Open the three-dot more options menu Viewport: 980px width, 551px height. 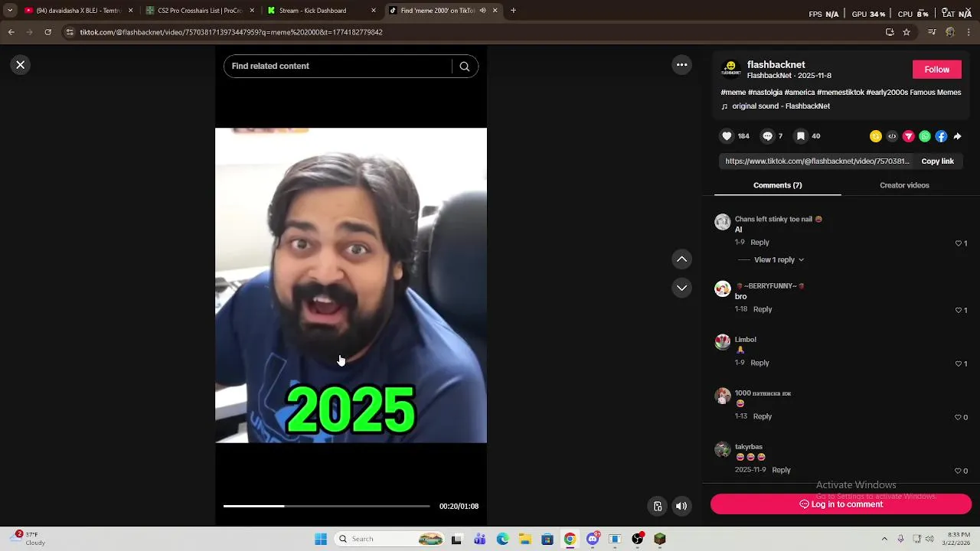pyautogui.click(x=681, y=65)
